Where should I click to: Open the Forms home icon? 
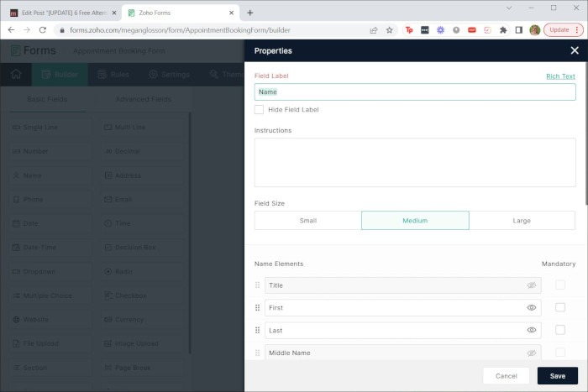pyautogui.click(x=16, y=74)
